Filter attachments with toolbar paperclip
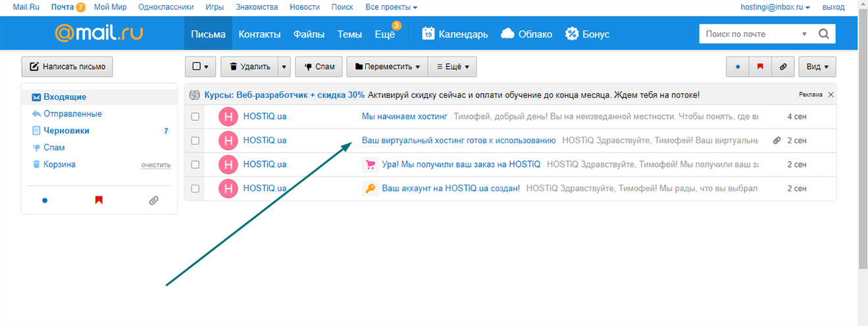 coord(782,66)
